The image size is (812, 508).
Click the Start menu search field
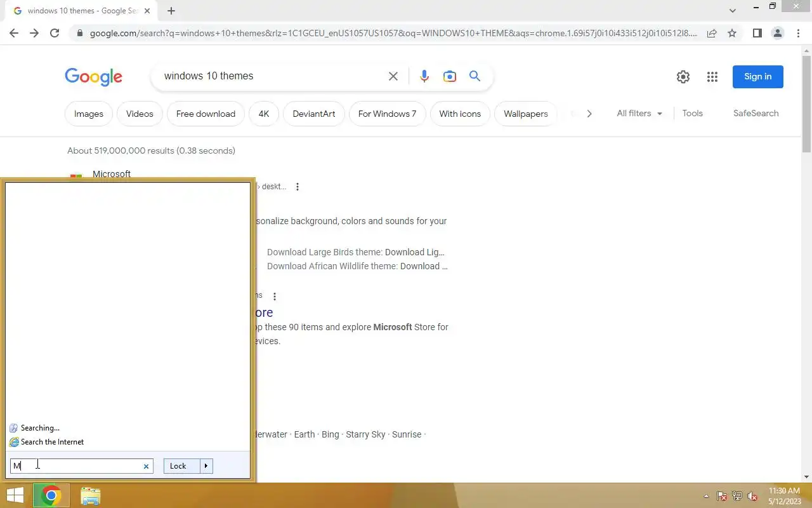pos(81,466)
